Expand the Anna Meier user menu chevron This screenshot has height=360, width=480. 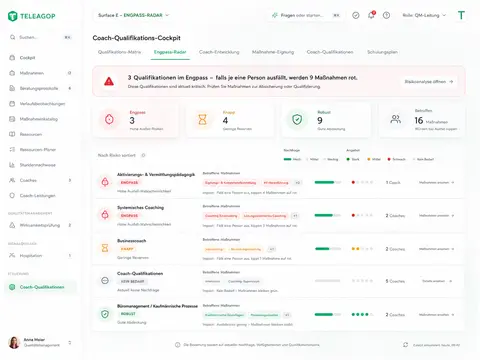[x=70, y=342]
